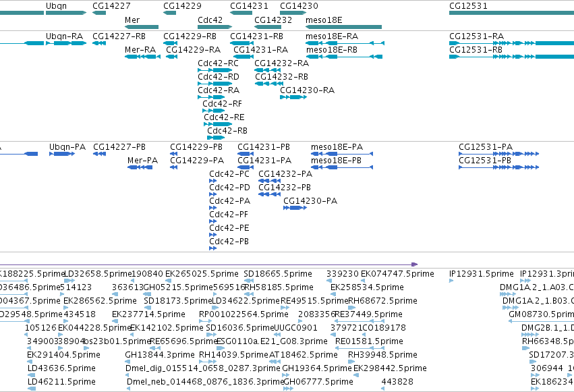This screenshot has height=392, width=574.
Task: Select the CG14227 gene label
Action: 111,6
